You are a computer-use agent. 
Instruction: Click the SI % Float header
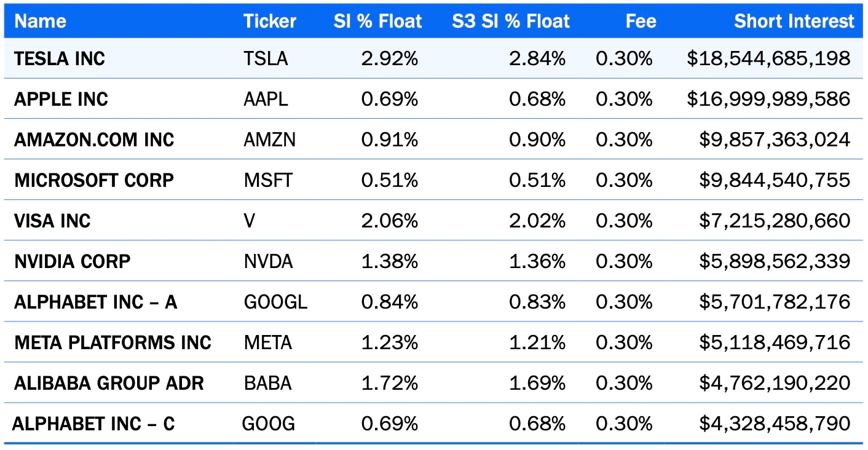tap(377, 22)
